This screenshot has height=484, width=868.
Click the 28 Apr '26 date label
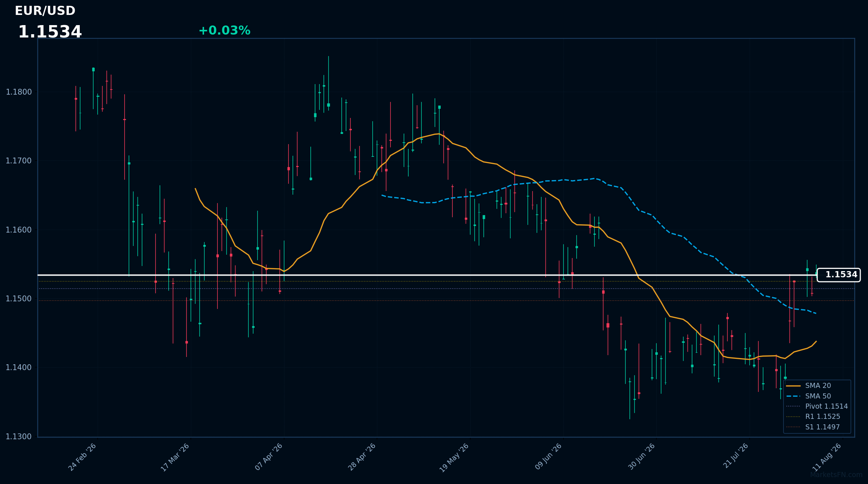(362, 457)
